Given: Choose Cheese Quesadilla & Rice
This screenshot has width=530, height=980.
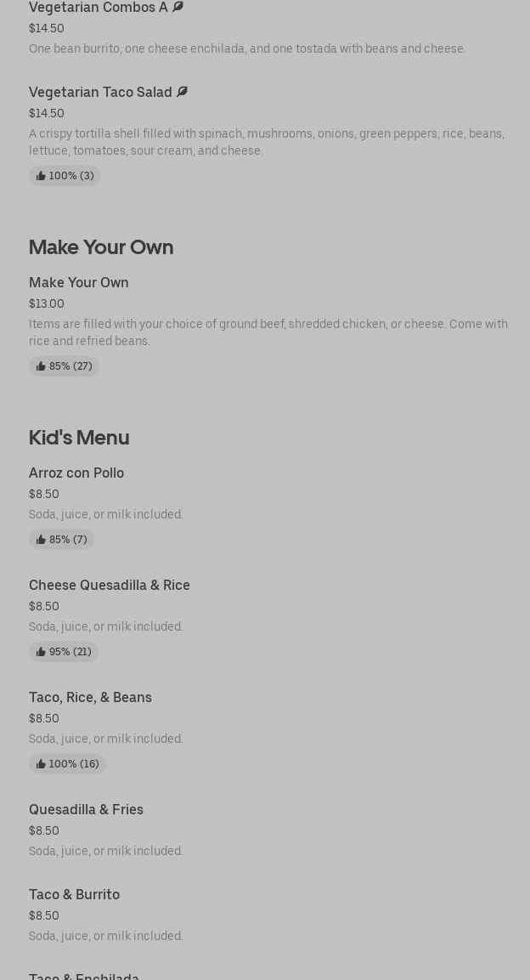Looking at the screenshot, I should [110, 585].
